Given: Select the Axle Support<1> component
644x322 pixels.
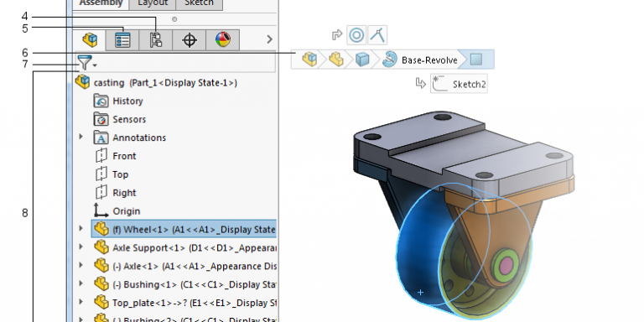Looking at the screenshot, I should (x=185, y=247).
